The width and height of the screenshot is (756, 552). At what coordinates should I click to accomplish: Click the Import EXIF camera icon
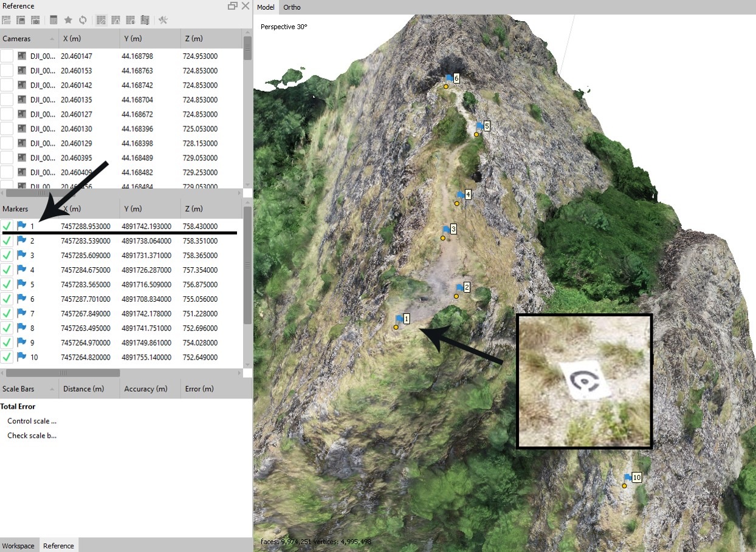(x=35, y=20)
